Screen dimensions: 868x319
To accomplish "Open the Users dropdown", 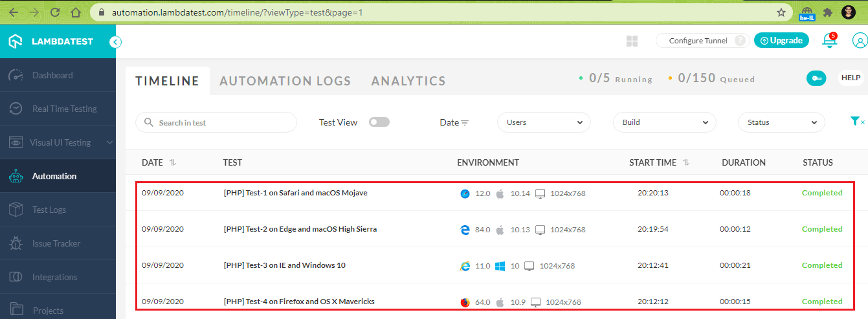I will (x=544, y=122).
